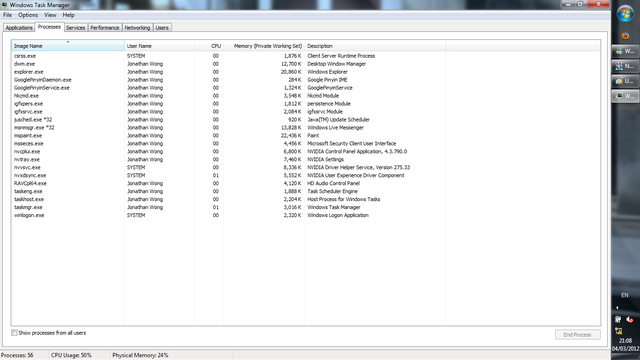Click the 'Windows Live Messenger' description cell
This screenshot has width=640, height=360.
335,127
